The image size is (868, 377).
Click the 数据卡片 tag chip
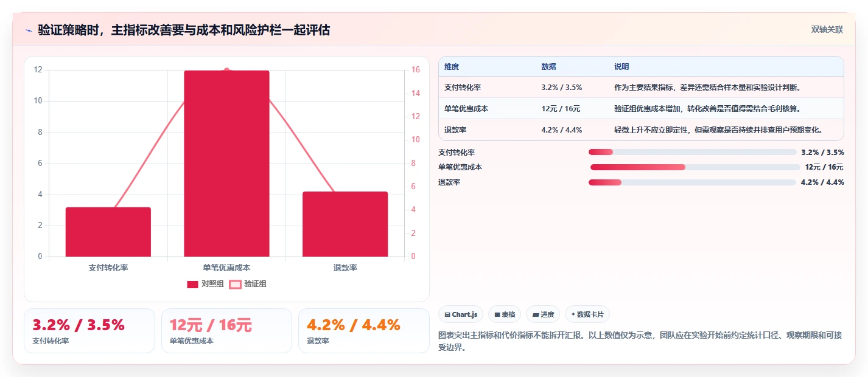(587, 314)
